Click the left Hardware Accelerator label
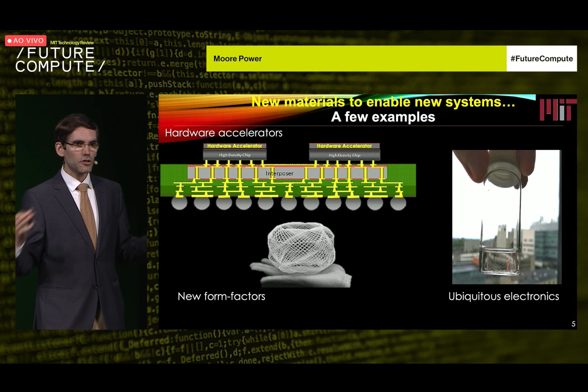The height and width of the screenshot is (392, 588). click(x=235, y=146)
